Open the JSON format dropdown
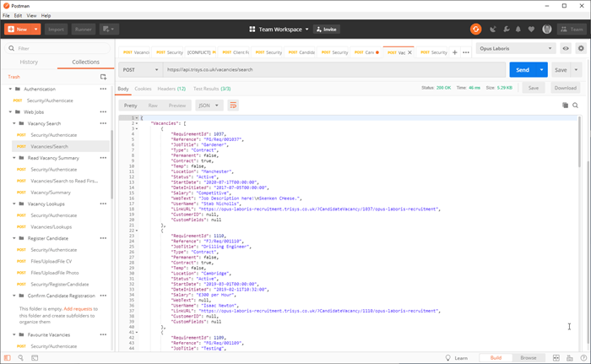The image size is (591, 364). 209,106
